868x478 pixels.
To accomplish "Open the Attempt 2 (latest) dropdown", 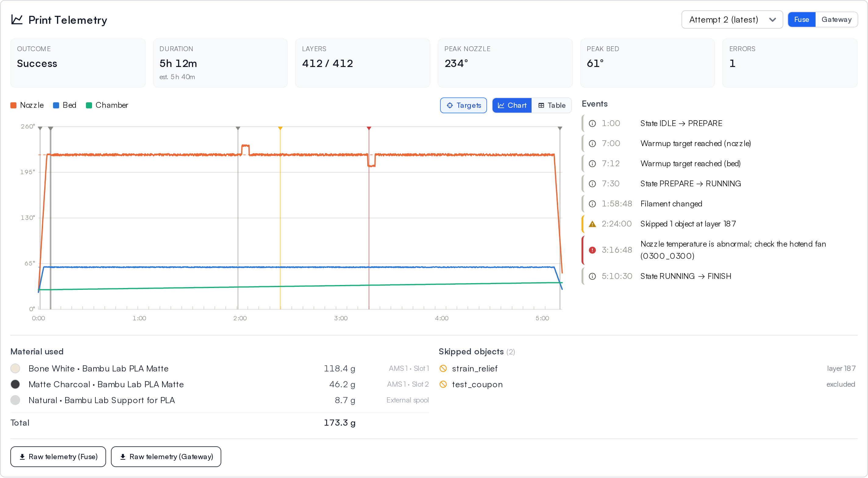I will [732, 19].
